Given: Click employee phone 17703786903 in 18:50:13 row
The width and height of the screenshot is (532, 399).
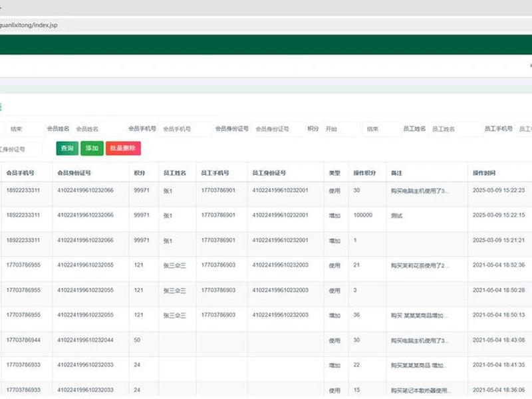Looking at the screenshot, I should coord(218,315).
